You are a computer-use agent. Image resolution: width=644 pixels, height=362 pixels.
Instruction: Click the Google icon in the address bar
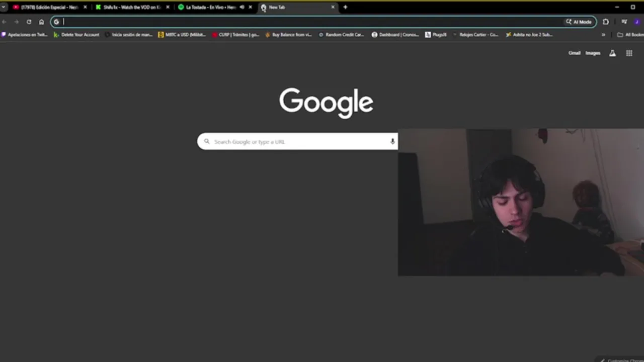coord(56,22)
